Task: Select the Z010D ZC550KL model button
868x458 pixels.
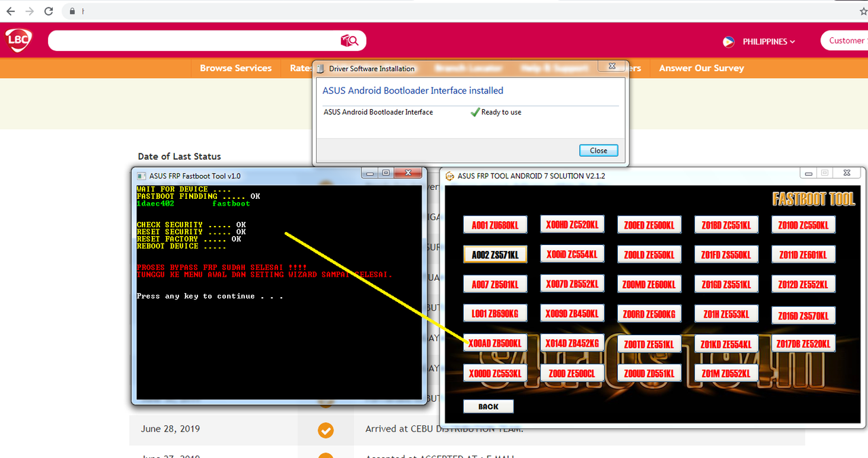Action: click(803, 225)
